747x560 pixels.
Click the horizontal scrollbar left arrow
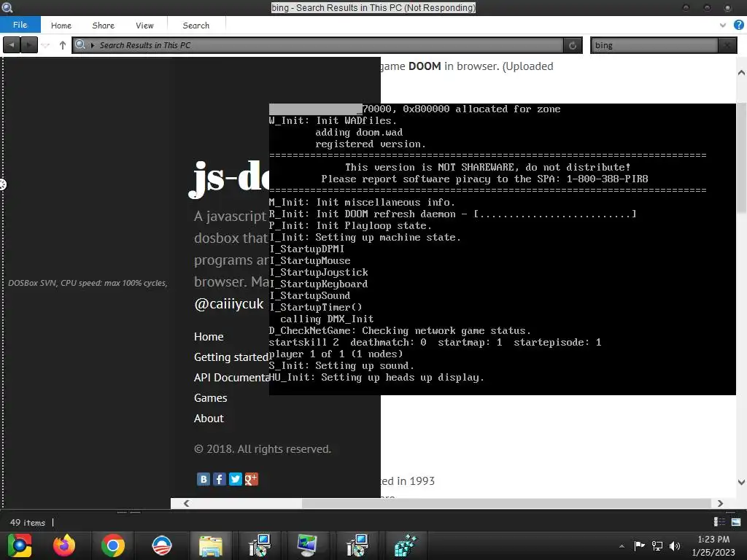tap(186, 503)
